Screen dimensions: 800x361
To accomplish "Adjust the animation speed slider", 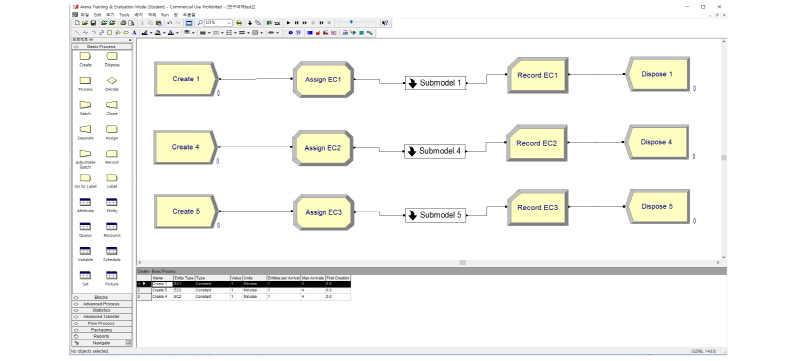I will click(352, 22).
